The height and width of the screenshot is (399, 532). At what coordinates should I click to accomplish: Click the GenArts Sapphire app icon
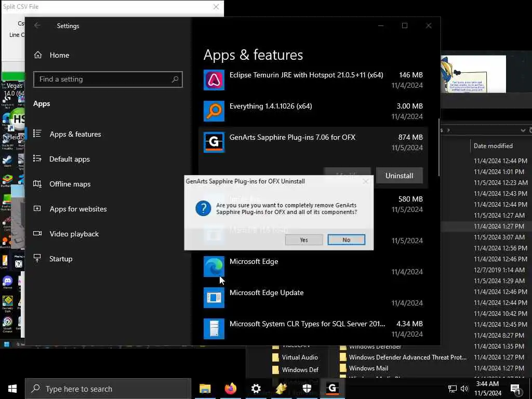click(214, 142)
